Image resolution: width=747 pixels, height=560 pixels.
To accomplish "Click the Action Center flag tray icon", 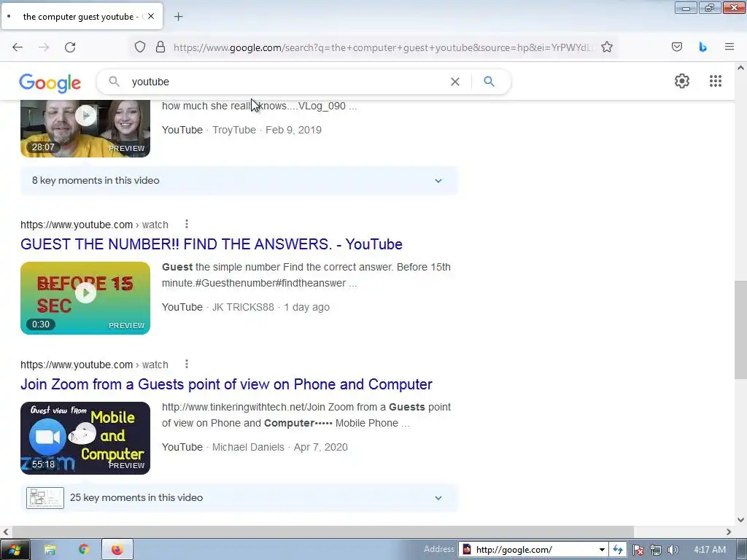I will (638, 550).
